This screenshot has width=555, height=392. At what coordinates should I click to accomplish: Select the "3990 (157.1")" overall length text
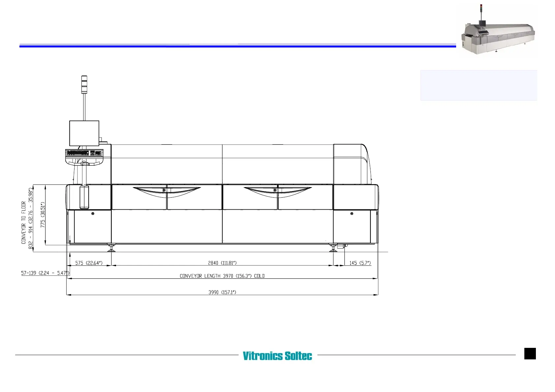click(x=222, y=292)
